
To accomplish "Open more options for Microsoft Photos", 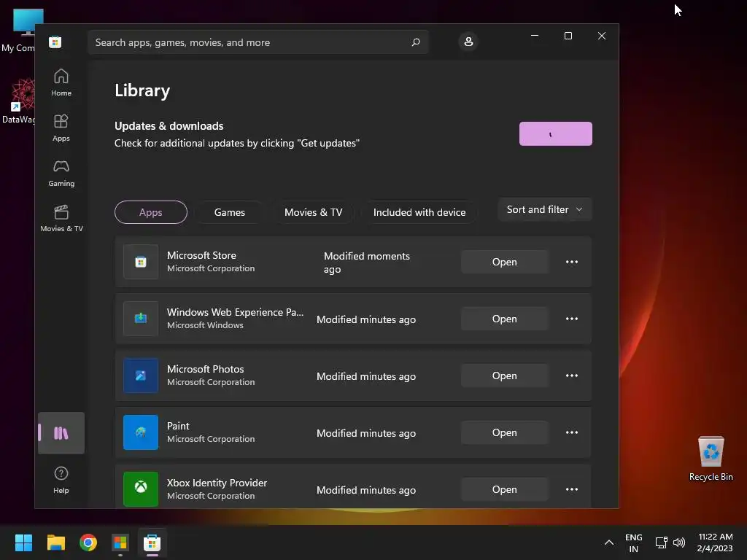I will coord(572,376).
